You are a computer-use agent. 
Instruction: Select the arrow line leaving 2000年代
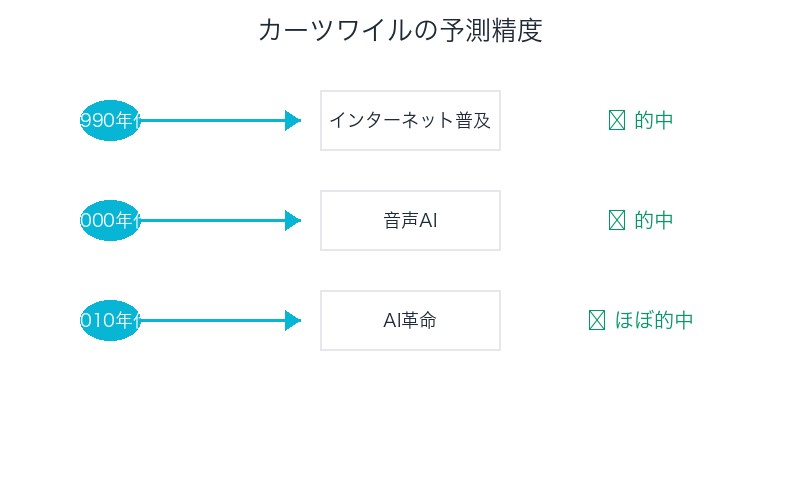pyautogui.click(x=210, y=221)
